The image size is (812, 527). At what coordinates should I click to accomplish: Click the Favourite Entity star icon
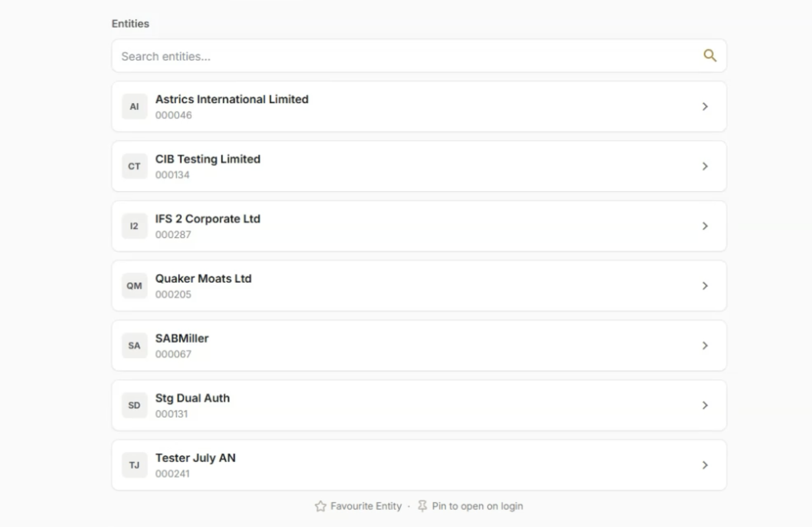(320, 506)
